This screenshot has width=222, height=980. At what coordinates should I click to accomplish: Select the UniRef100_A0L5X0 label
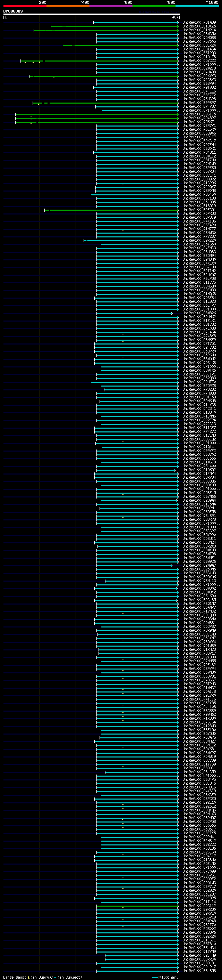click(x=199, y=129)
